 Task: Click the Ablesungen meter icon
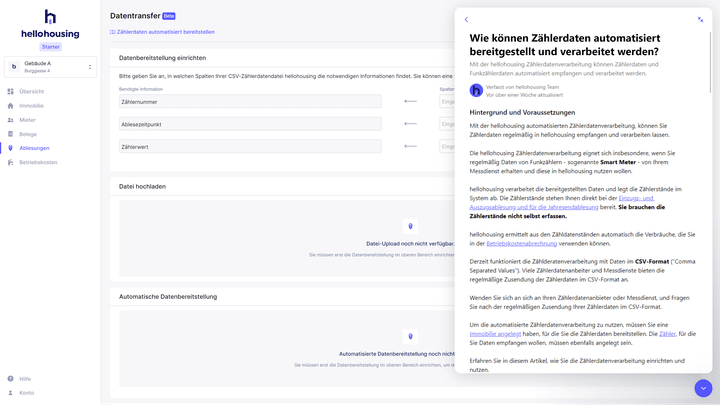point(11,148)
